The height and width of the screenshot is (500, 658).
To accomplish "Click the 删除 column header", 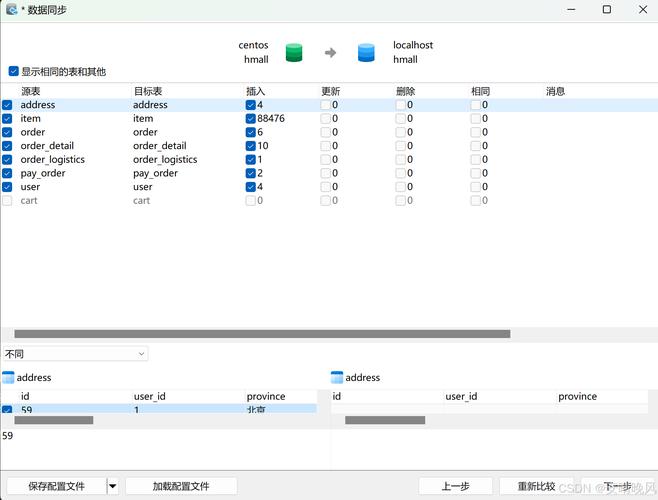I will 405,91.
